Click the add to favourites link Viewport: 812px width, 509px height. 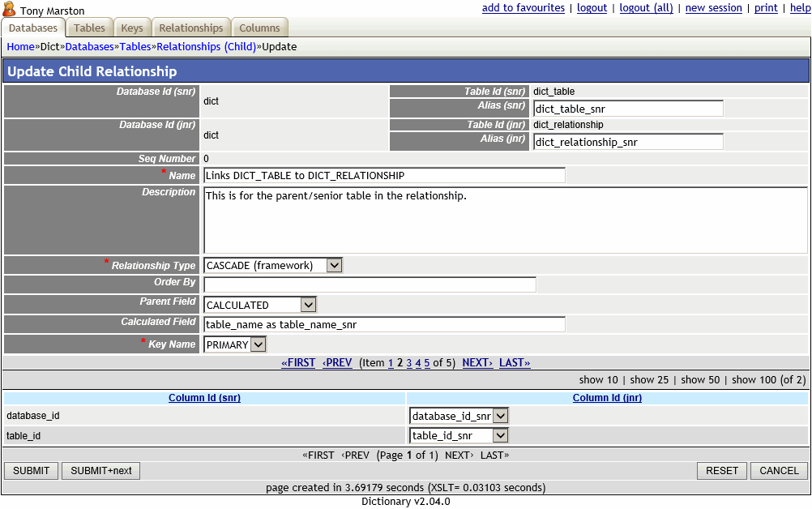523,7
